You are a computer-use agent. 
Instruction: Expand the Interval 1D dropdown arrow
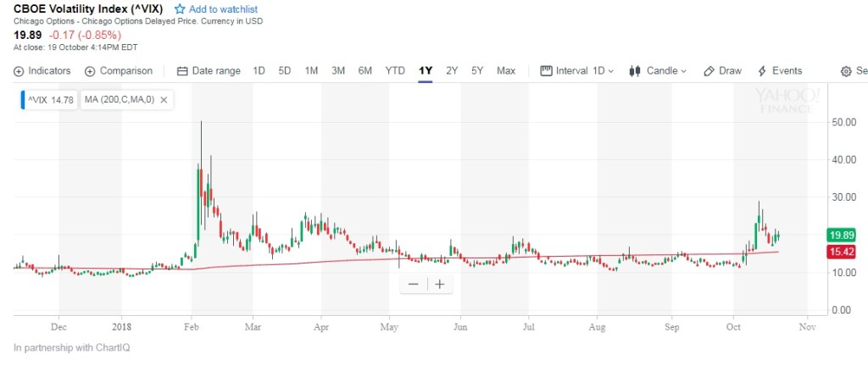click(611, 71)
